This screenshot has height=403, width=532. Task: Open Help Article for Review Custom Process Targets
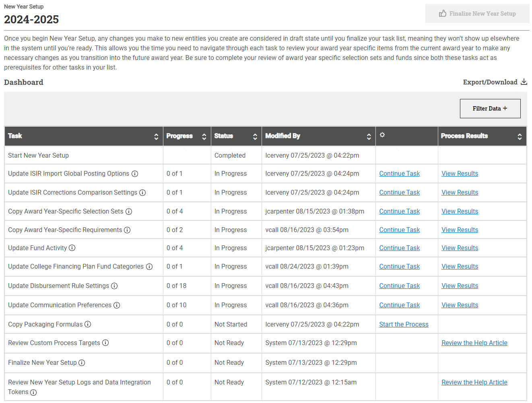coord(474,343)
